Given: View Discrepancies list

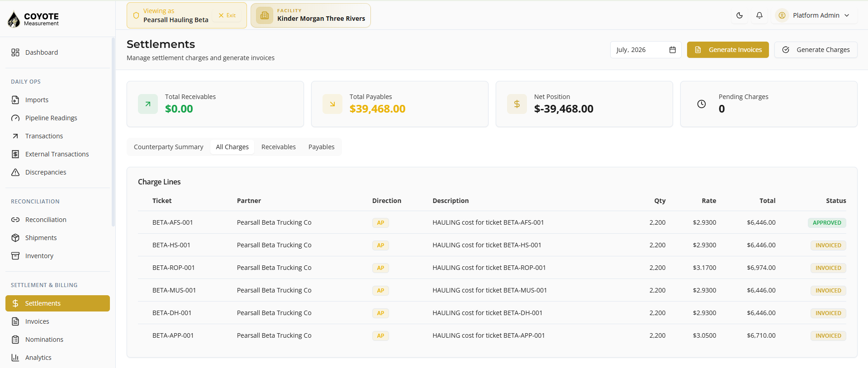Looking at the screenshot, I should coord(57,172).
